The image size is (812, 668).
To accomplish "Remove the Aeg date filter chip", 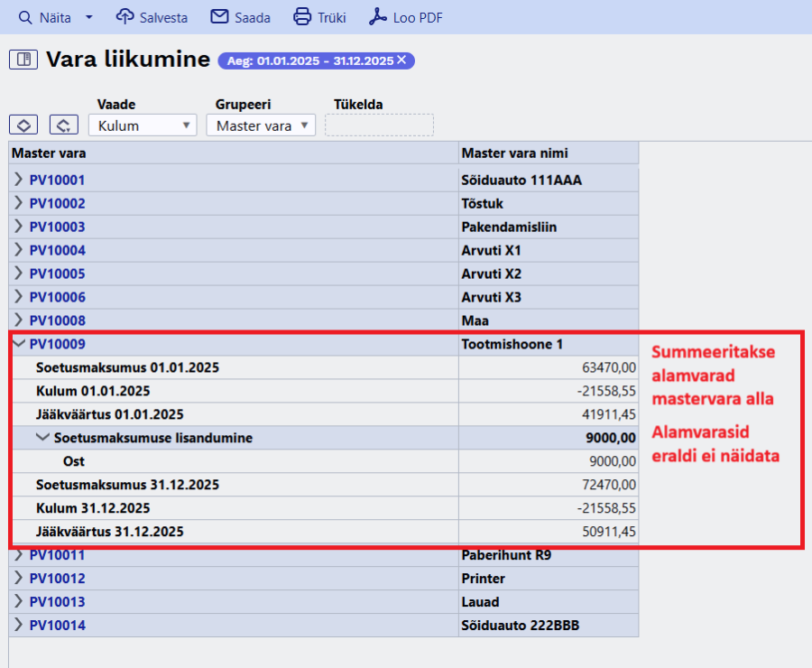I will coord(401,60).
